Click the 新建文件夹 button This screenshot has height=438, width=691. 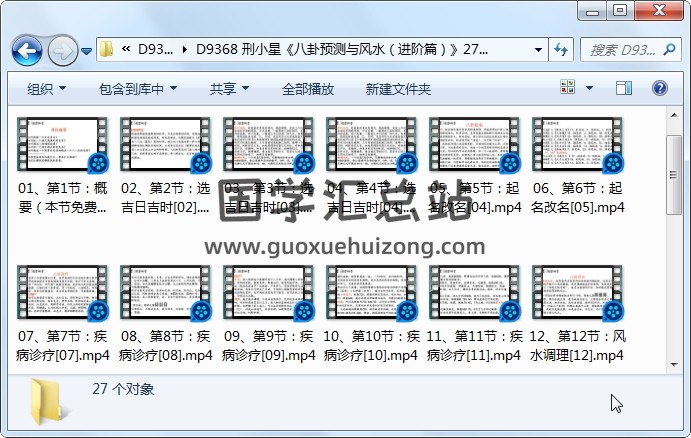[x=398, y=89]
